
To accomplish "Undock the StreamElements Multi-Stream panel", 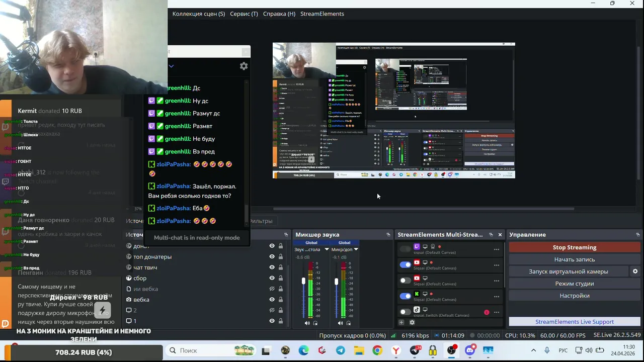I will [491, 235].
